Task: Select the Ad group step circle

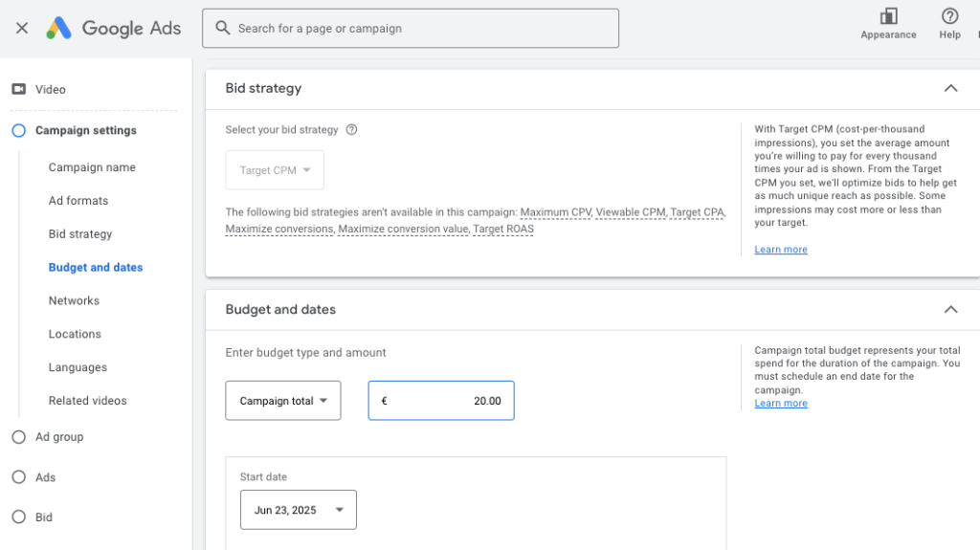Action: [x=18, y=437]
